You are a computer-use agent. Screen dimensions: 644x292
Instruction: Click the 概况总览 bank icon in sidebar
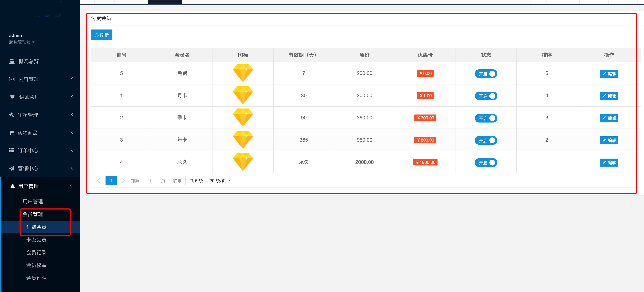point(12,61)
